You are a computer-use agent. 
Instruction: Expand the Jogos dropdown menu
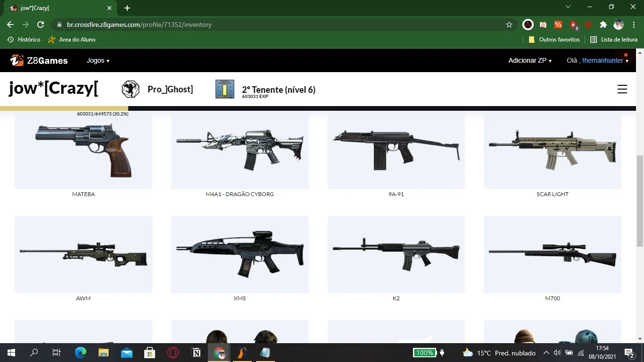click(98, 60)
